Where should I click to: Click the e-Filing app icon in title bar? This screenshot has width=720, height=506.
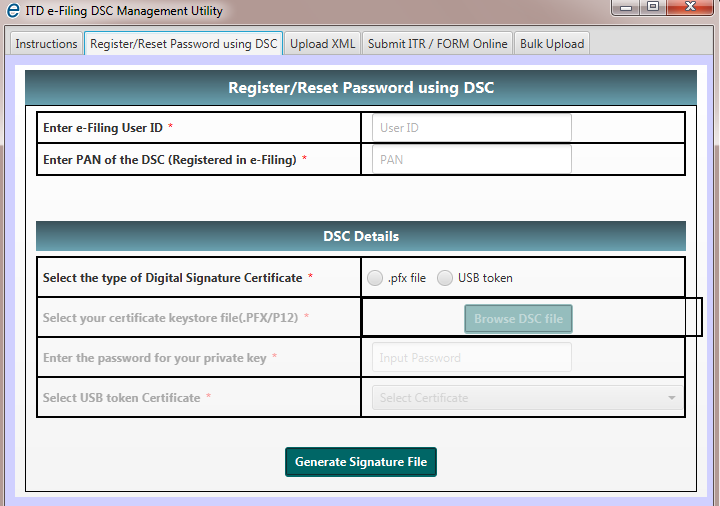tap(11, 12)
